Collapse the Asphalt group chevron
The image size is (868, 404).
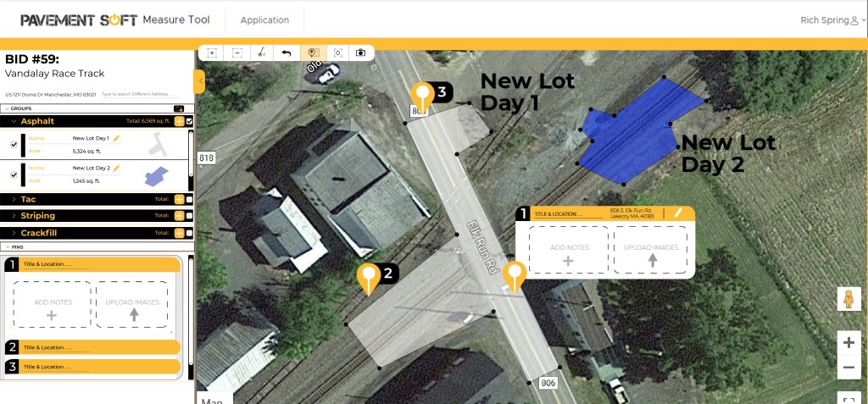14,122
